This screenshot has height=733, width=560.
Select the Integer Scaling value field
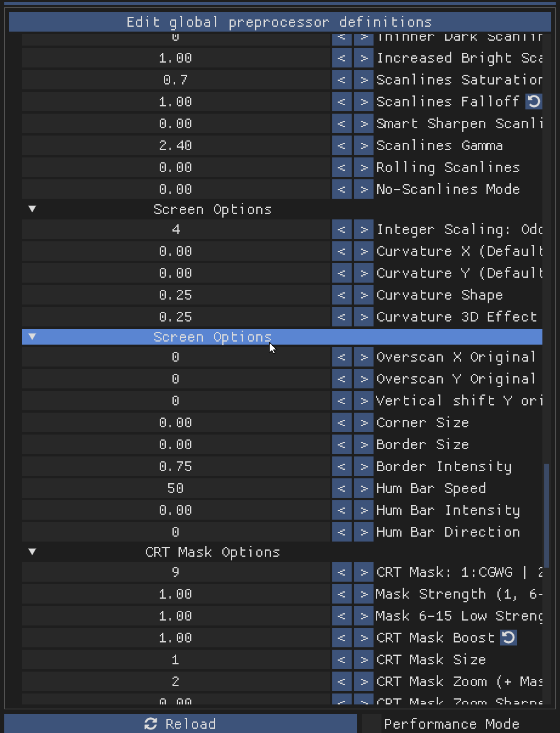tap(176, 229)
